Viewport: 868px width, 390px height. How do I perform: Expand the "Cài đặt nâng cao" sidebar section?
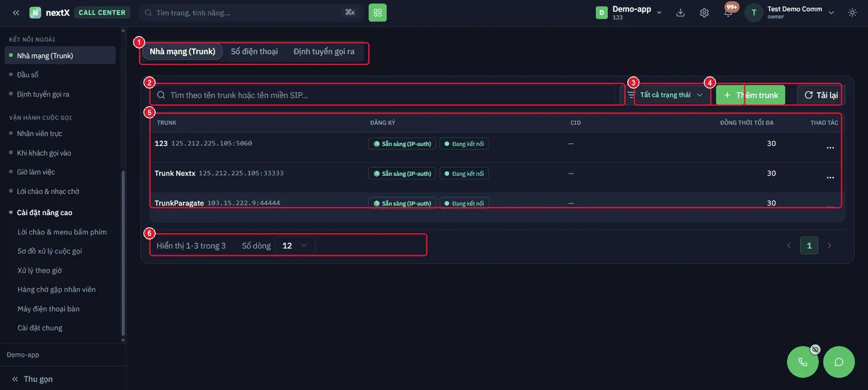pos(45,212)
